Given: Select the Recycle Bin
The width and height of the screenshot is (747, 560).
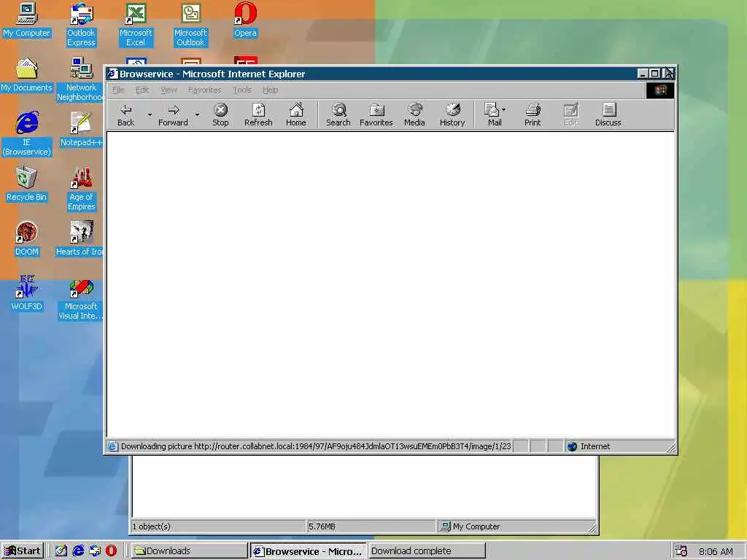Looking at the screenshot, I should [26, 184].
